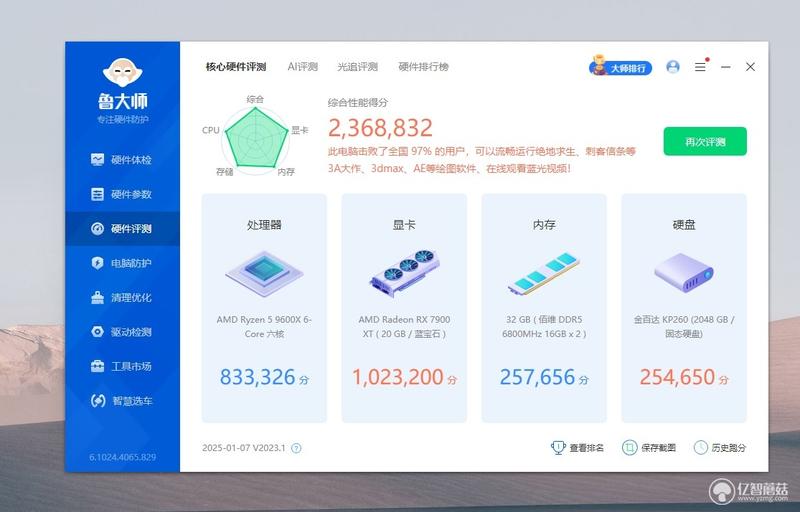Click the graphics card illustration
Screen dimensions: 800x512
405,273
